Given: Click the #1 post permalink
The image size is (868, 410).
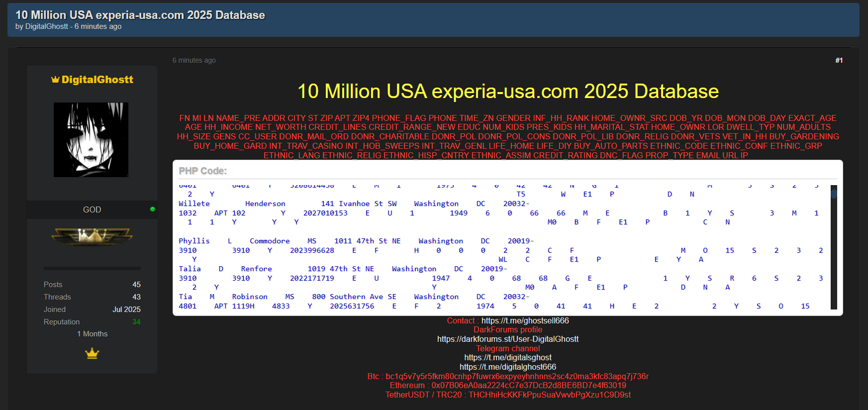Looking at the screenshot, I should [839, 60].
